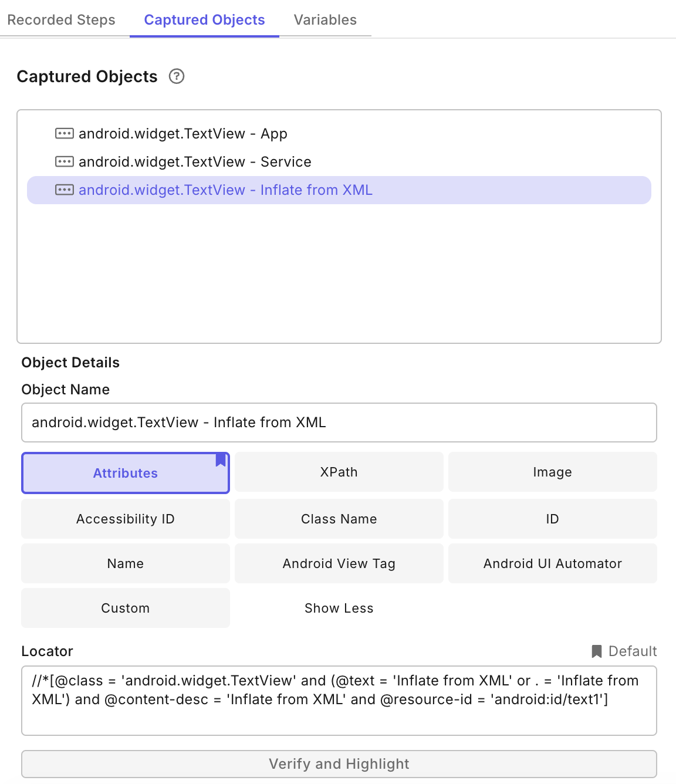Image resolution: width=676 pixels, height=784 pixels.
Task: Select the Android UI Automator strategy
Action: tap(552, 563)
